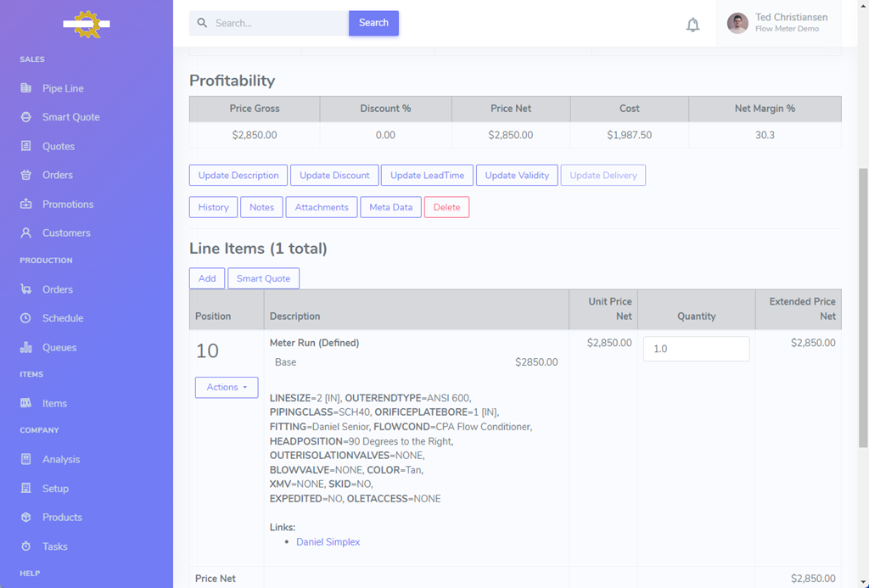The height and width of the screenshot is (588, 869).
Task: Click Ted Christiansen's profile avatar
Action: [x=737, y=24]
